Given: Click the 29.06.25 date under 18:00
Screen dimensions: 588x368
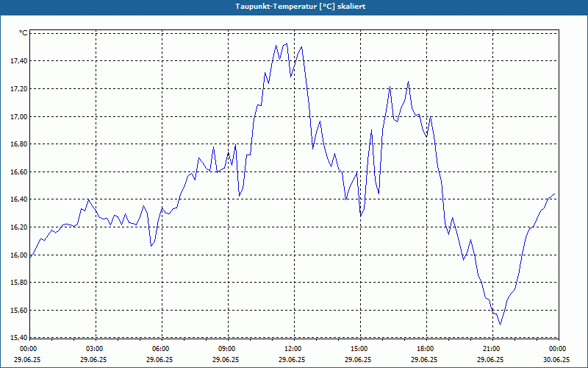Looking at the screenshot, I should point(424,359).
